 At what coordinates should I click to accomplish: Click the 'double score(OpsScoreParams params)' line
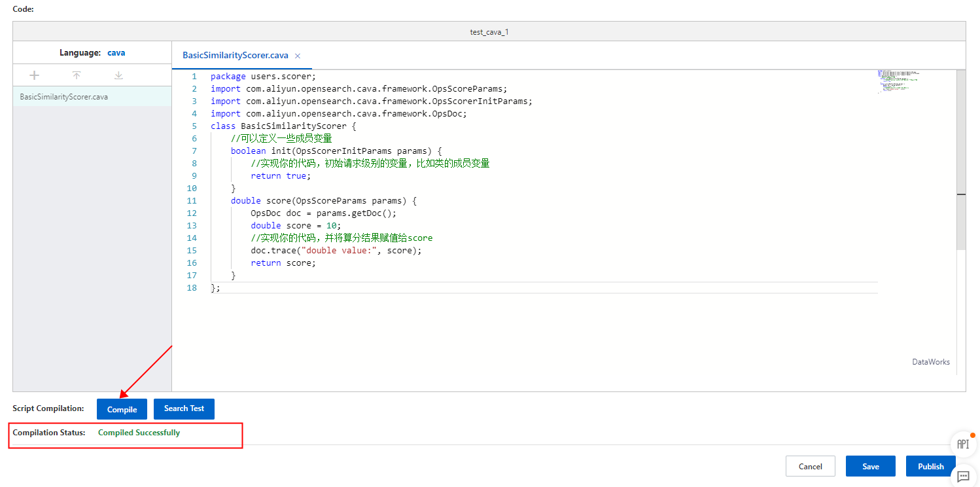point(324,201)
